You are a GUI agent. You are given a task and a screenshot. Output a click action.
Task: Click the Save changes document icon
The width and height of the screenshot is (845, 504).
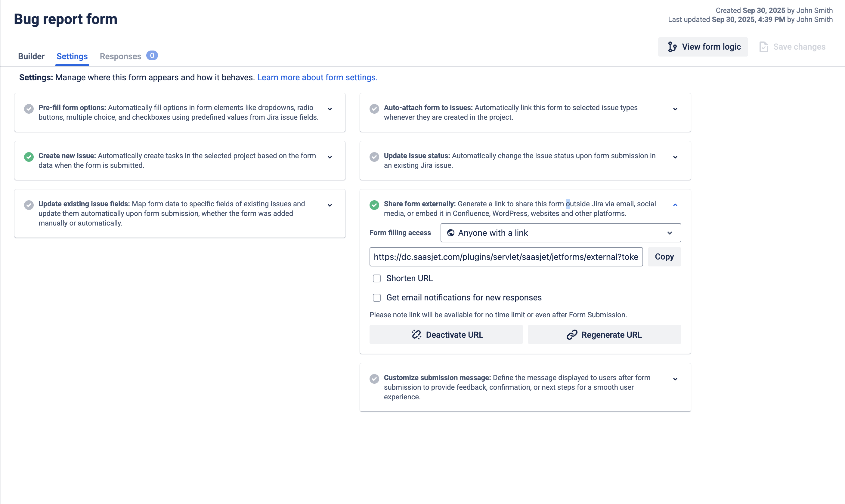click(x=763, y=47)
